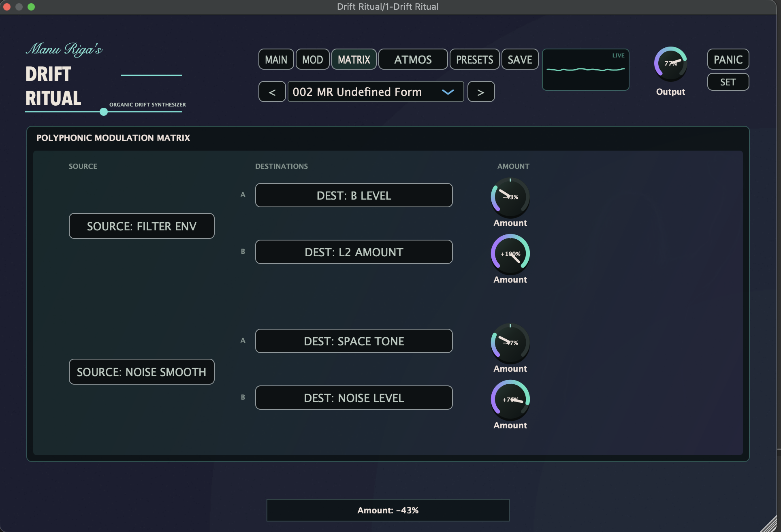This screenshot has width=781, height=532.
Task: Open the PRESETS tab
Action: pos(474,60)
